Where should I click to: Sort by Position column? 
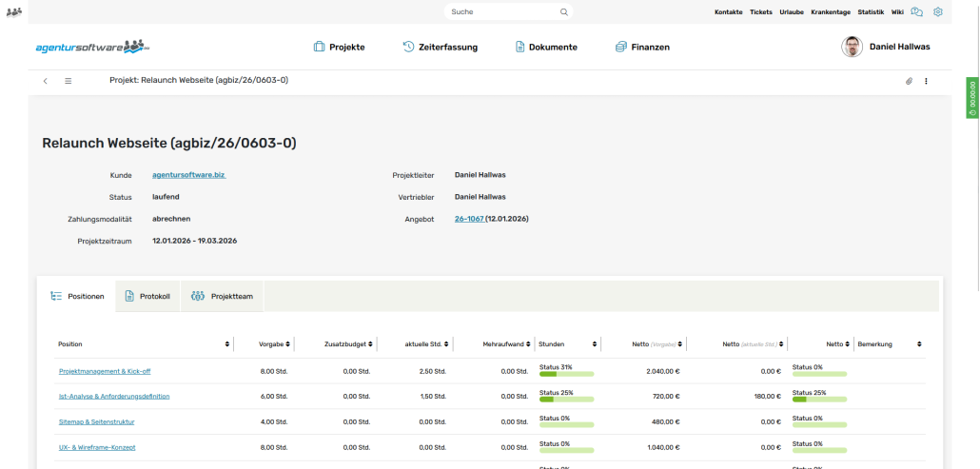point(226,343)
